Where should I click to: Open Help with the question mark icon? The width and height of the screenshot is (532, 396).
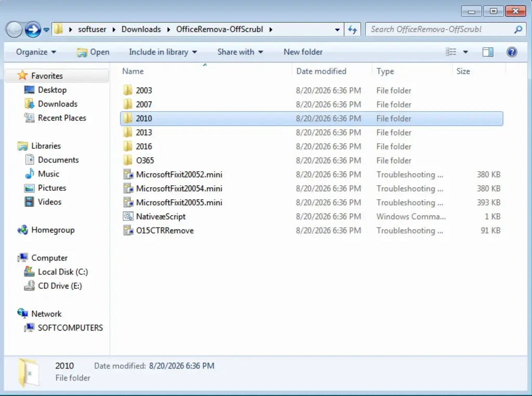tap(512, 52)
